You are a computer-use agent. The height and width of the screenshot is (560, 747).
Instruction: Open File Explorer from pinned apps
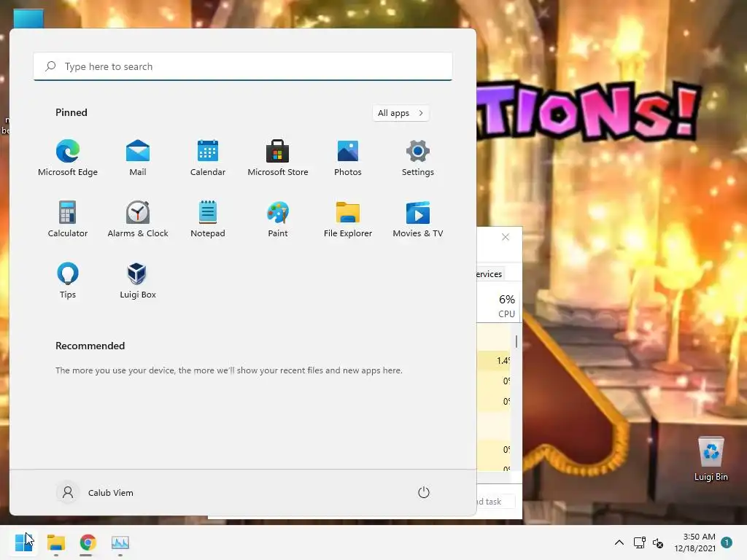click(x=348, y=219)
